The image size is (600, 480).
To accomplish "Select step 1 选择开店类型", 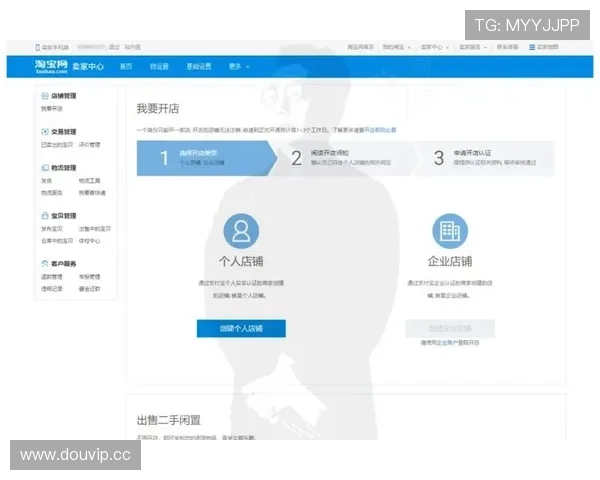I will pyautogui.click(x=207, y=158).
